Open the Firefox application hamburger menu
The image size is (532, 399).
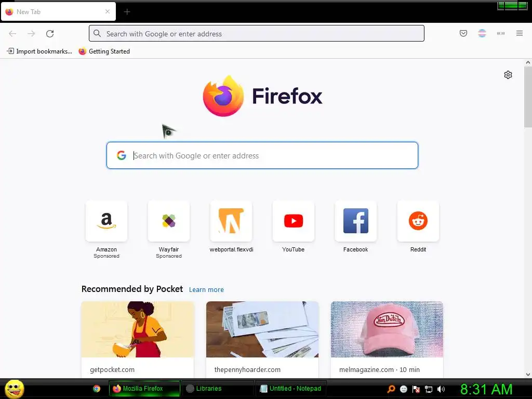pyautogui.click(x=519, y=33)
